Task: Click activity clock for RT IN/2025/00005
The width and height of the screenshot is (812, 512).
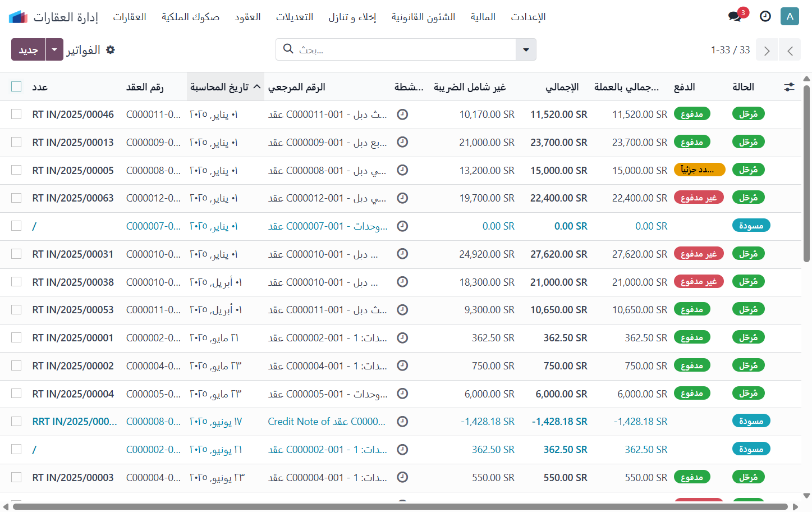Action: pyautogui.click(x=402, y=170)
